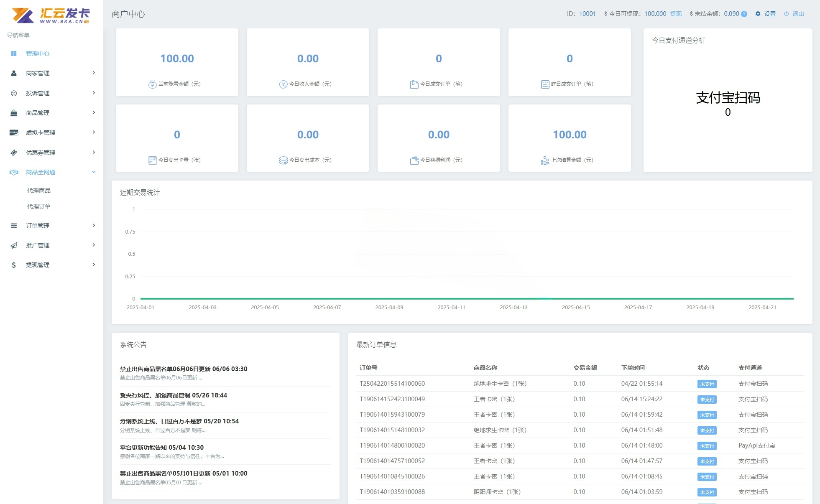Select the 未结余额 info tooltip circle
Image resolution: width=820 pixels, height=504 pixels.
pos(744,13)
